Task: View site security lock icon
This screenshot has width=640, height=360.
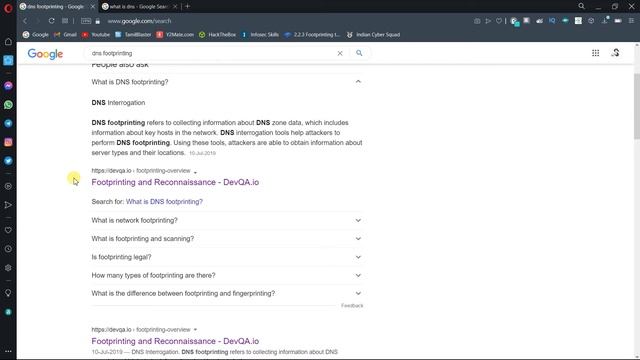Action: click(x=98, y=21)
